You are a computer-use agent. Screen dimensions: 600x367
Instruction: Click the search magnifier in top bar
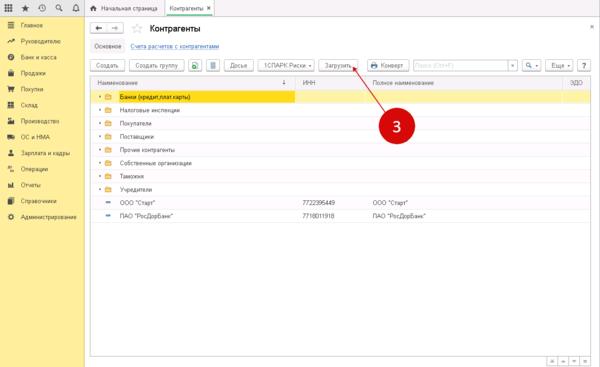[59, 8]
